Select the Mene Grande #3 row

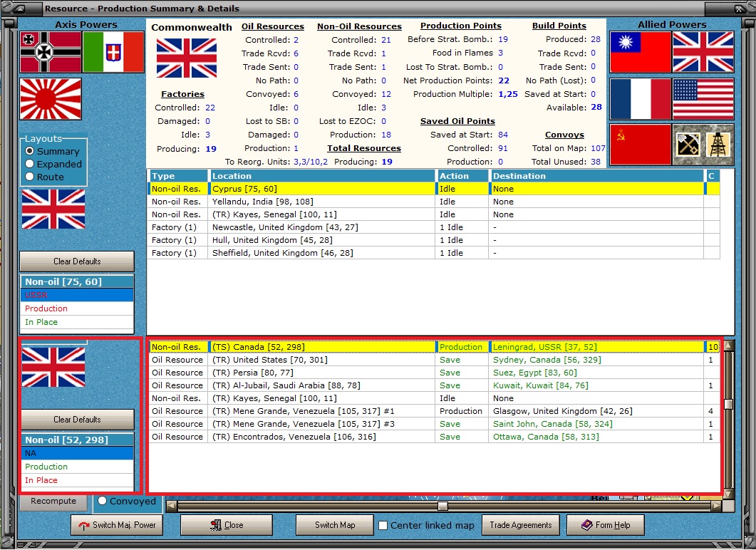[x=434, y=424]
